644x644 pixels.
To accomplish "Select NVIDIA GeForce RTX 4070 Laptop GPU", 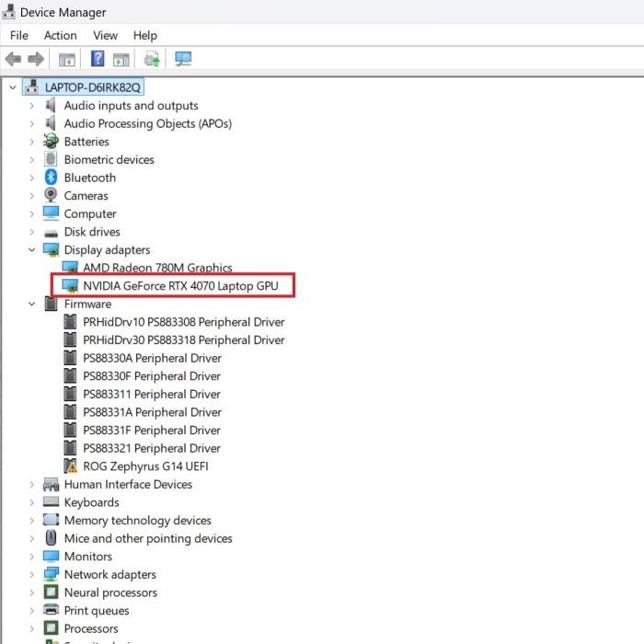I will [x=180, y=286].
